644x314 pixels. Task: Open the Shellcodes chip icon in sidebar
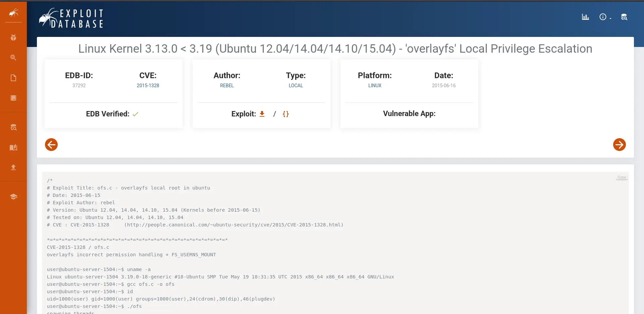pyautogui.click(x=13, y=98)
